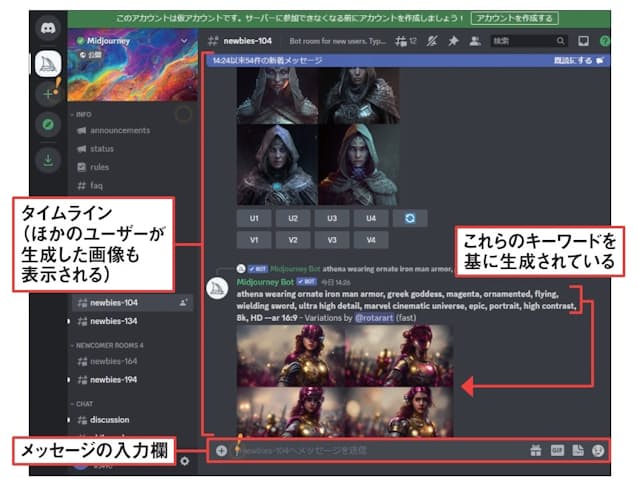Open sticker picker icon
Viewport: 638px width, 479px height.
(x=578, y=450)
